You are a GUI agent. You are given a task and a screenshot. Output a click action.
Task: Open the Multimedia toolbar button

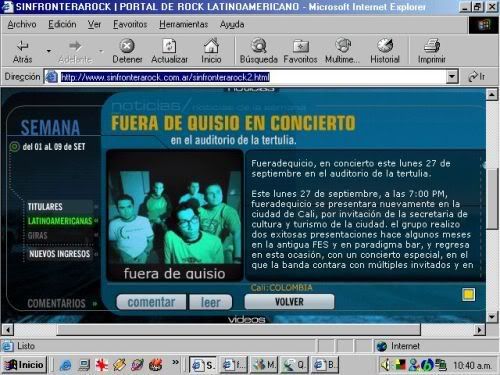tap(342, 51)
